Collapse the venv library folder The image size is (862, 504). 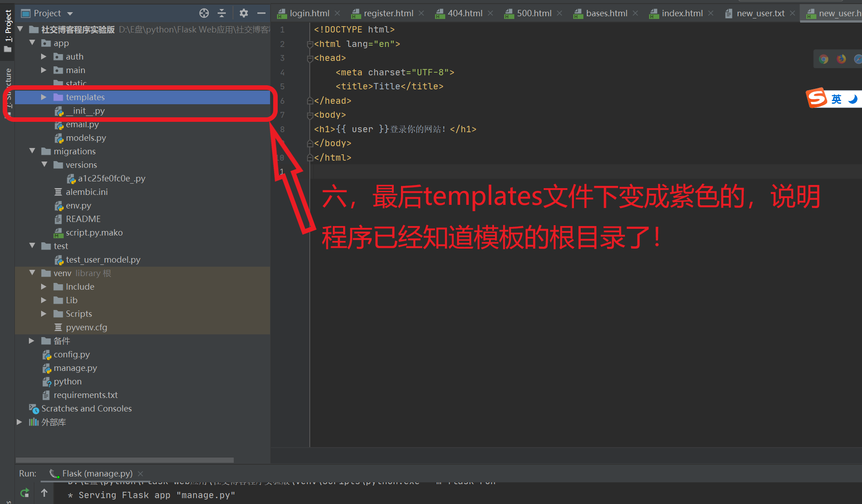tap(32, 273)
